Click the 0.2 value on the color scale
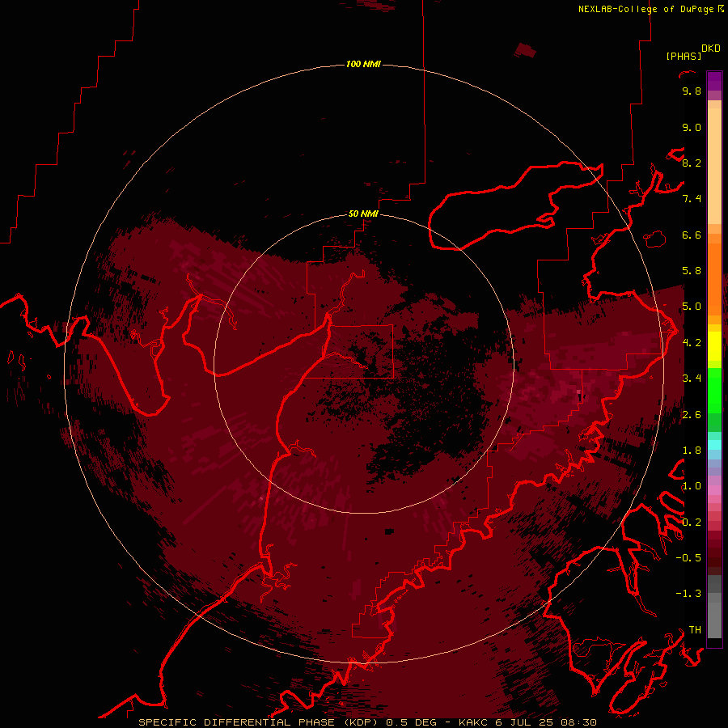 (x=692, y=523)
